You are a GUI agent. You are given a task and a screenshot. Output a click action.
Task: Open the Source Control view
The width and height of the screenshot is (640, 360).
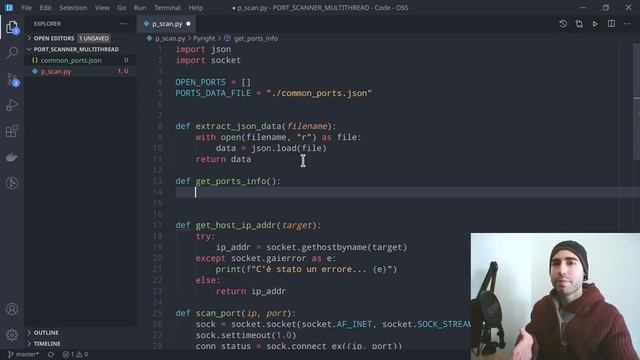click(x=12, y=79)
